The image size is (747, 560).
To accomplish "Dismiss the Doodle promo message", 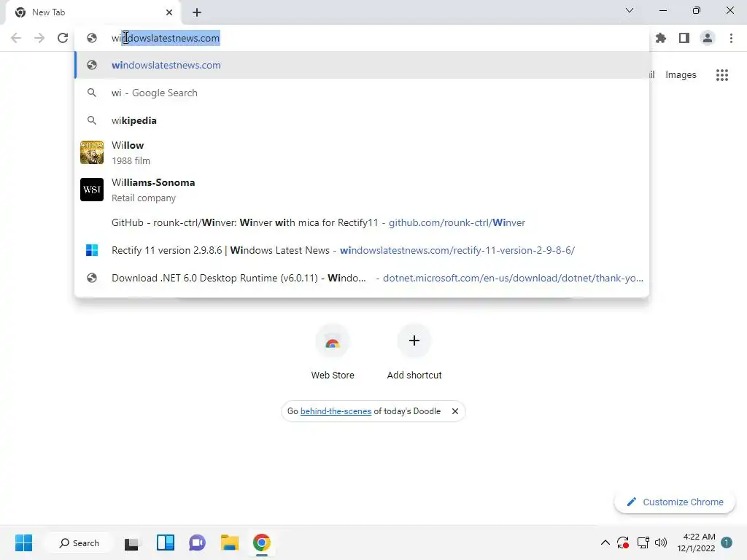I will coord(455,411).
